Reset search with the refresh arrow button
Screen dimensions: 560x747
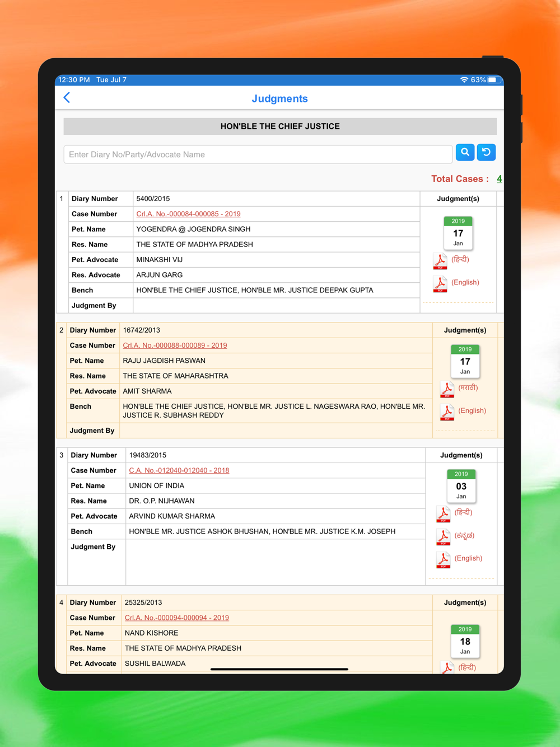(x=486, y=152)
